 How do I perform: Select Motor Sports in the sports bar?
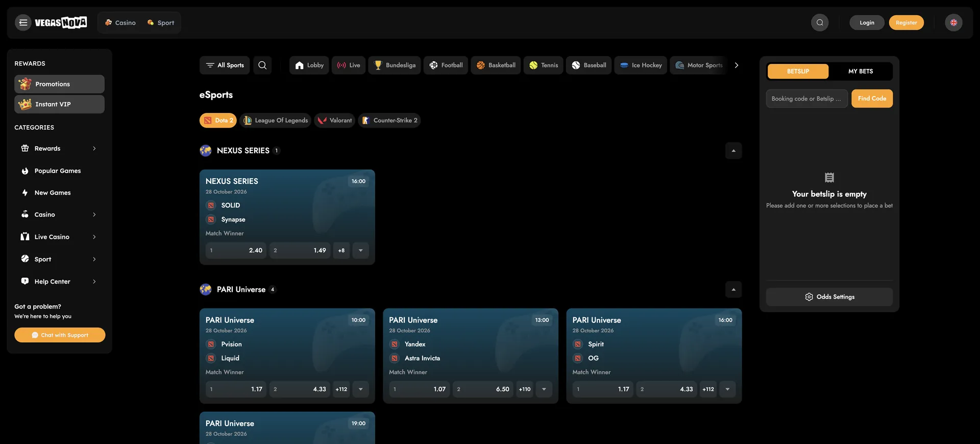pos(698,65)
